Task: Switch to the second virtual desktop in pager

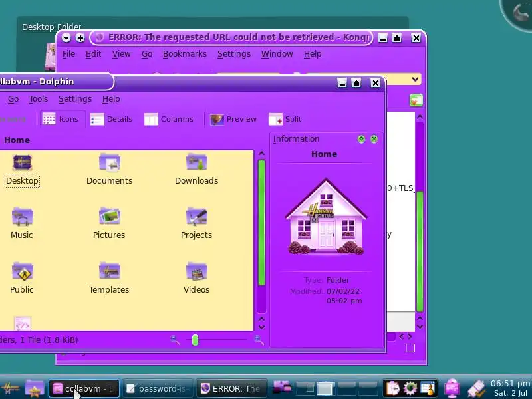Action: pyautogui.click(x=325, y=388)
